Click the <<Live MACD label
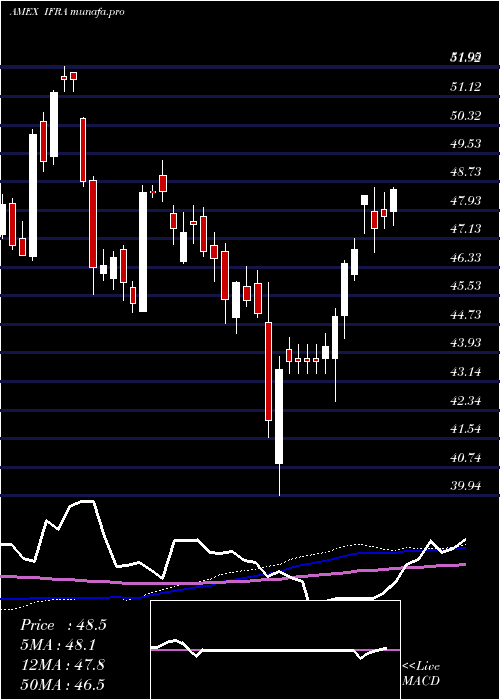Viewport: 500px width, 700px height. pos(421,673)
